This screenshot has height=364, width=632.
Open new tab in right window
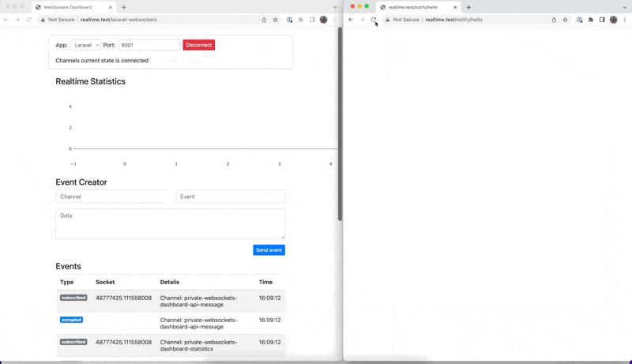[468, 7]
